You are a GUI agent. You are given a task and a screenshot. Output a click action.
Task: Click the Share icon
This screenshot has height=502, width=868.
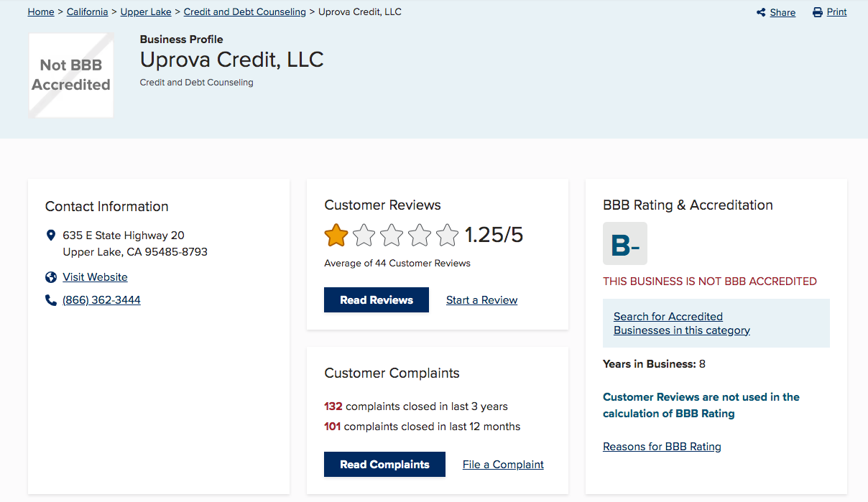761,12
